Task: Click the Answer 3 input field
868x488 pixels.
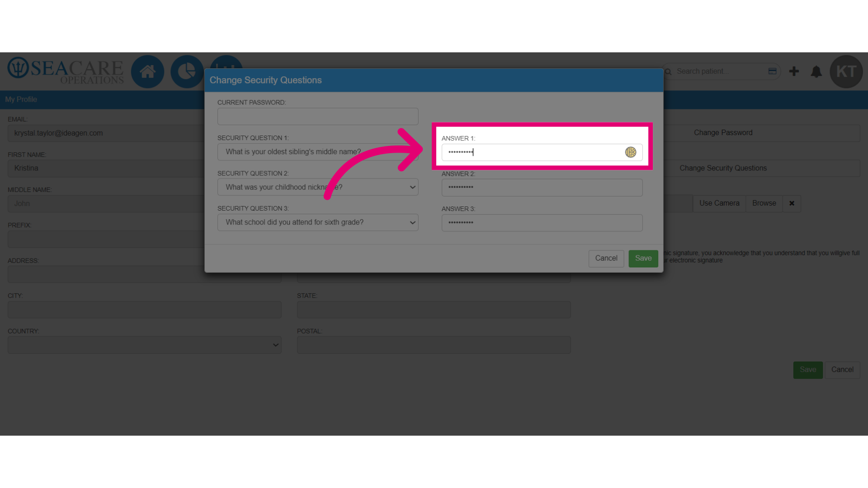Action: [542, 223]
